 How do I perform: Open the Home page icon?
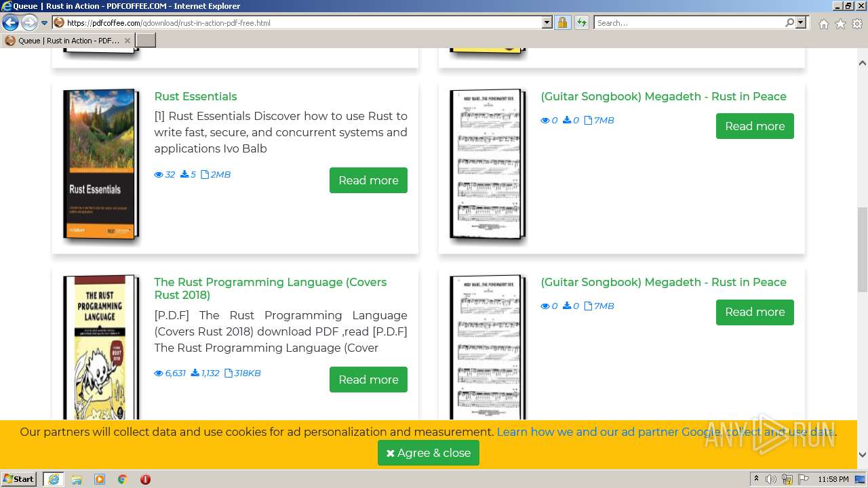tap(823, 24)
